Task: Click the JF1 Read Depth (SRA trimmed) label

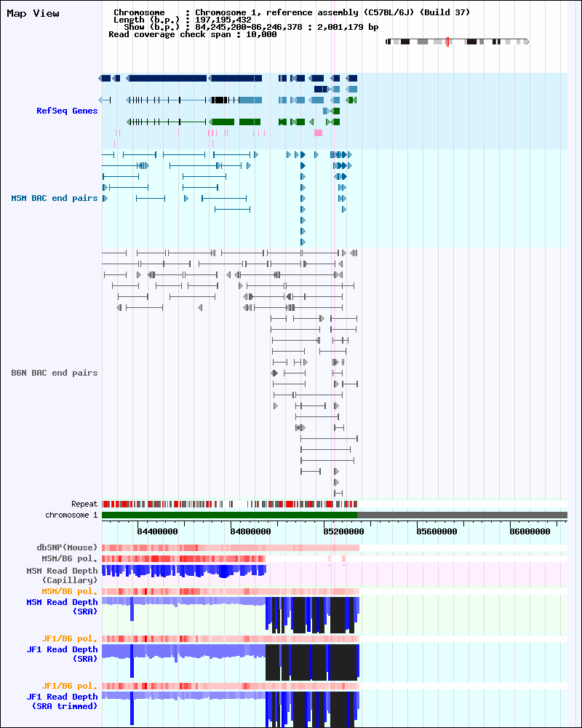Action: (62, 701)
